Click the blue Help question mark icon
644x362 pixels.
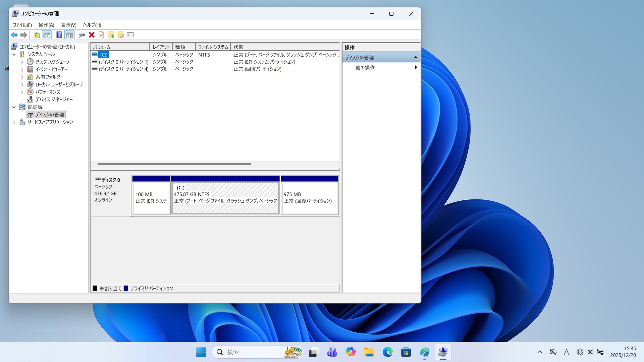pyautogui.click(x=59, y=35)
